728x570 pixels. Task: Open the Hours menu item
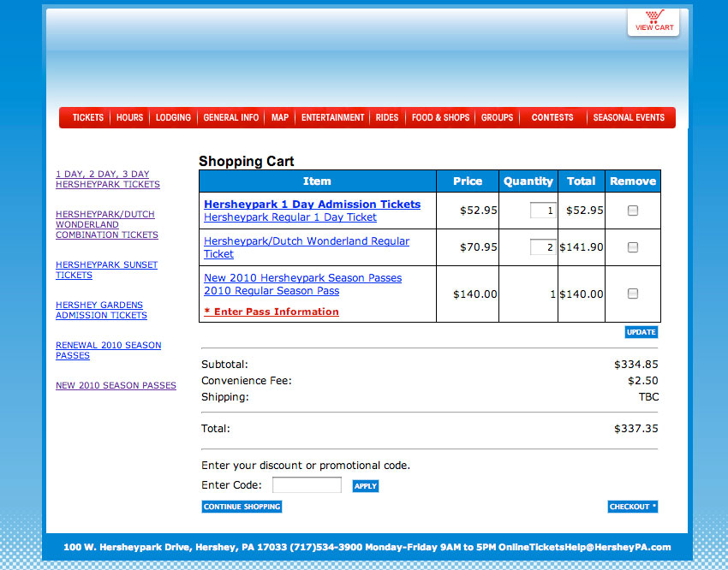tap(129, 117)
